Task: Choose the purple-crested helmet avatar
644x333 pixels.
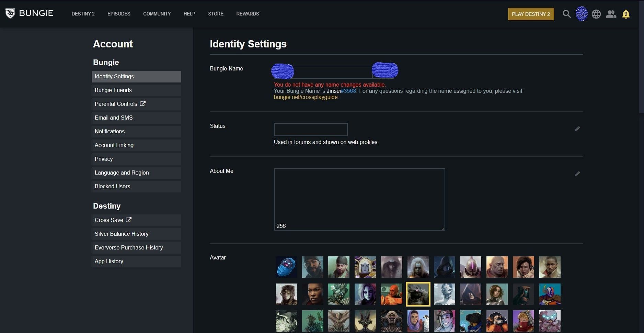Action: coord(471,267)
